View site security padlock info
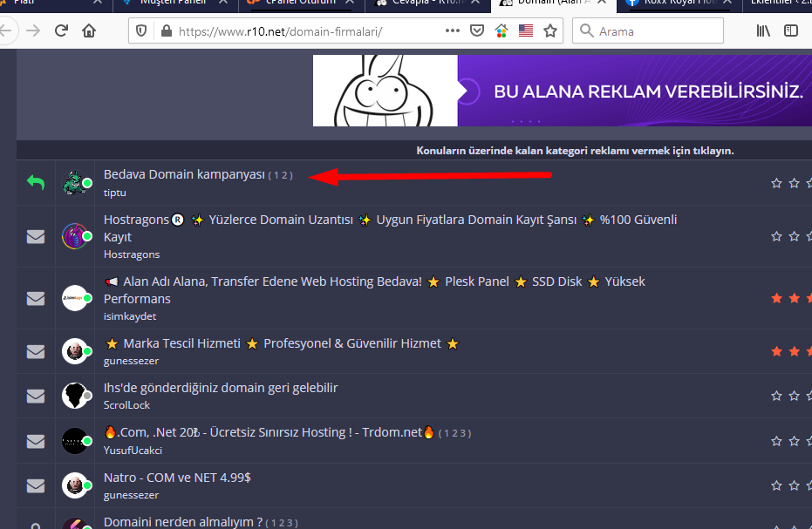Screen dimensions: 812x529 coord(167,31)
